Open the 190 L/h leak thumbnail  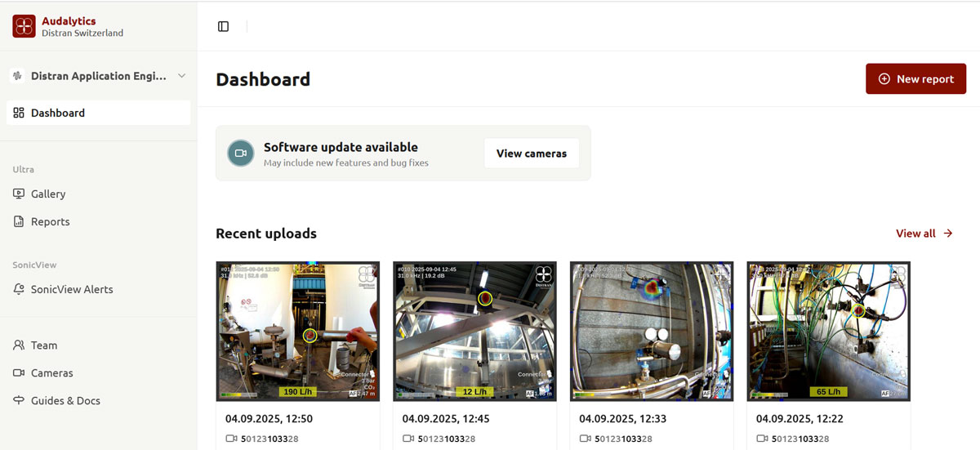point(297,332)
